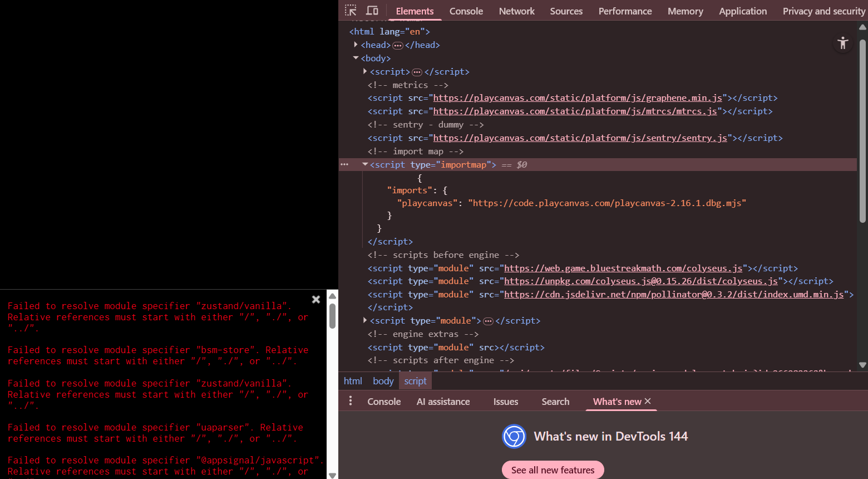Click the accessibility tree toggle icon
This screenshot has height=479, width=868.
point(842,43)
